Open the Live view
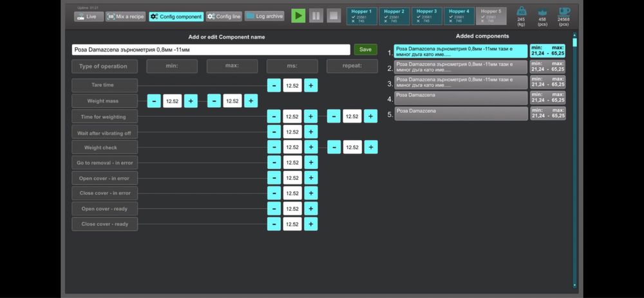 (89, 17)
